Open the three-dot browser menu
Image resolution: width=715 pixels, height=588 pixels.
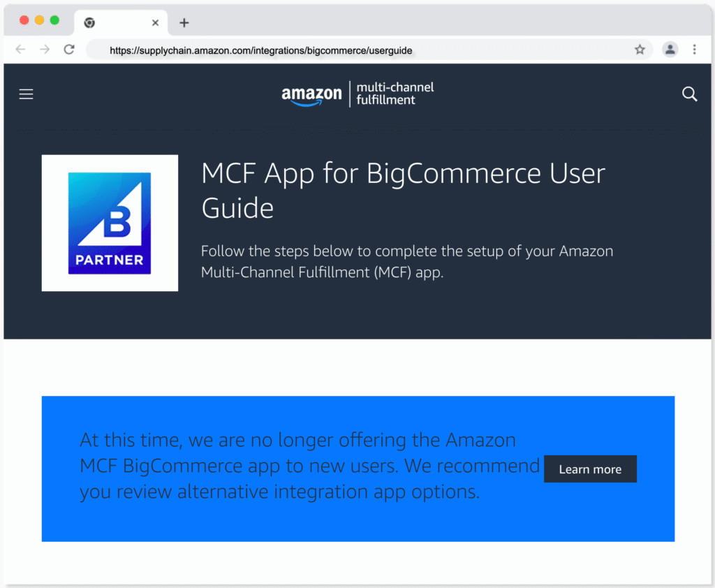click(x=695, y=50)
